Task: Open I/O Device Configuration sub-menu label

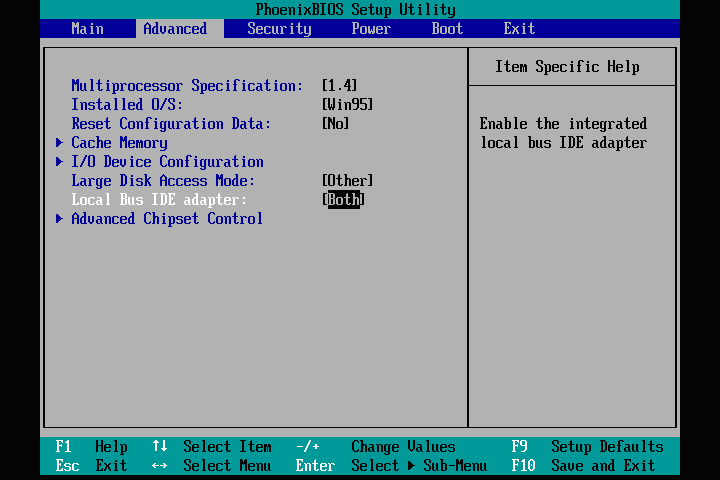Action: pyautogui.click(x=168, y=162)
